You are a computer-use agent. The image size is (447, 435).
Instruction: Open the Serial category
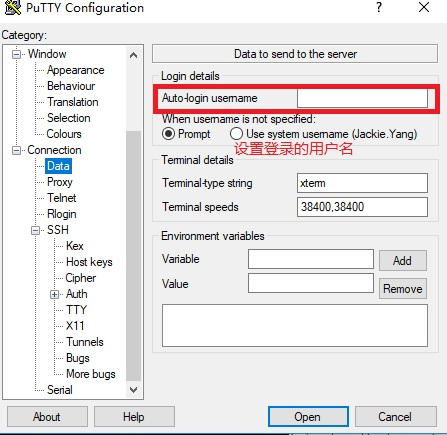click(60, 390)
